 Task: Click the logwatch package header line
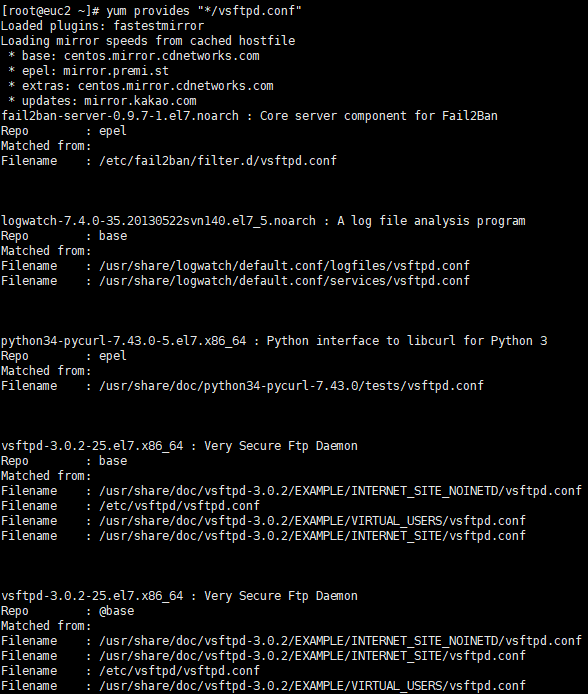(x=263, y=221)
